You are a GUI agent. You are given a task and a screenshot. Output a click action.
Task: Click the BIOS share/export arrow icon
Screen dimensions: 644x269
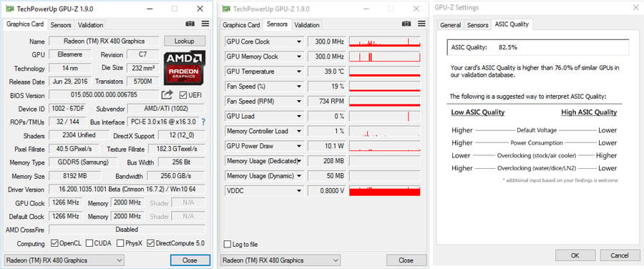(167, 95)
